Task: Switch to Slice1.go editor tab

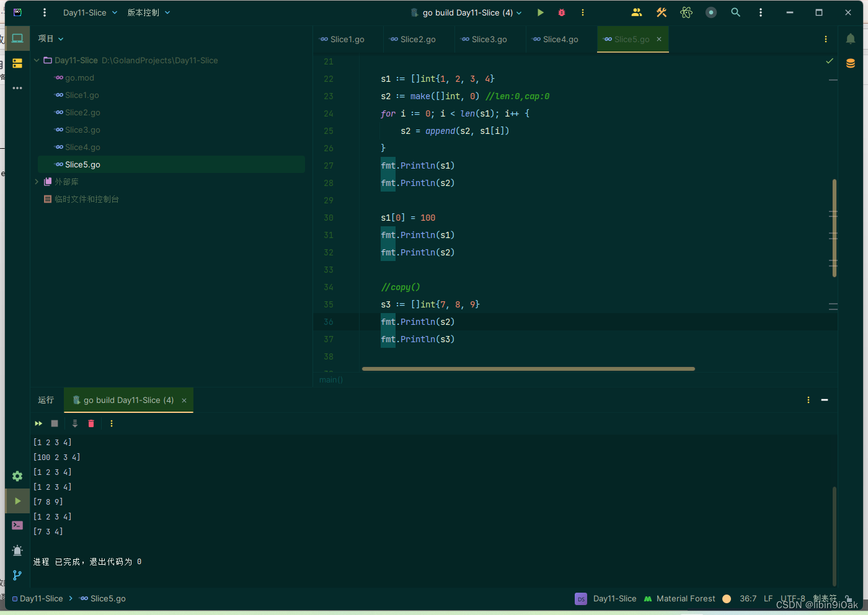Action: [x=342, y=39]
